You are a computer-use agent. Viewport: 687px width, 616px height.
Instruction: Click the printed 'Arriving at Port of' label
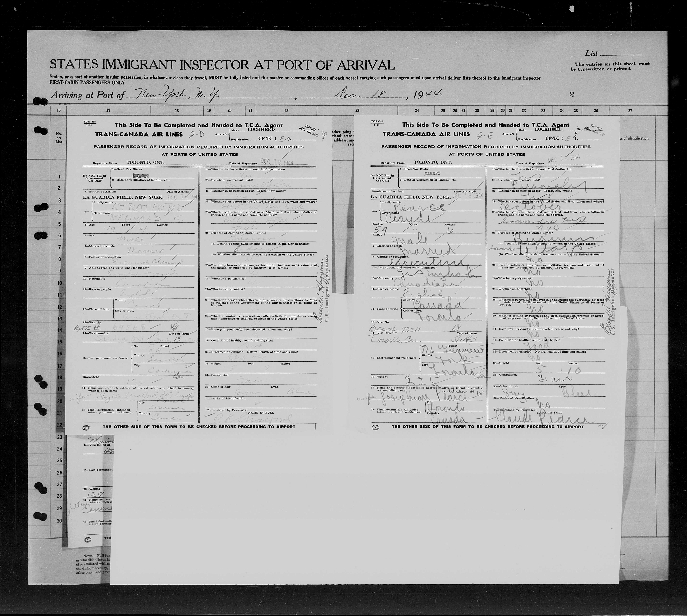coord(88,95)
